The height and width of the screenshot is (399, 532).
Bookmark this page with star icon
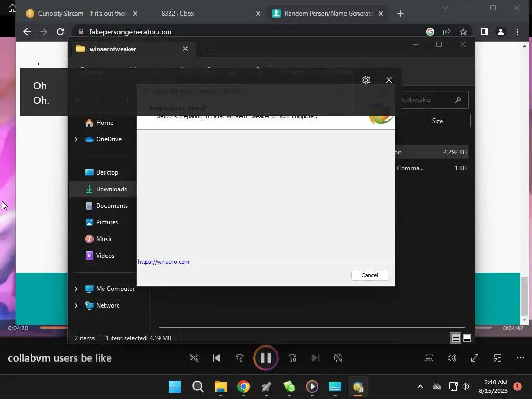click(463, 32)
